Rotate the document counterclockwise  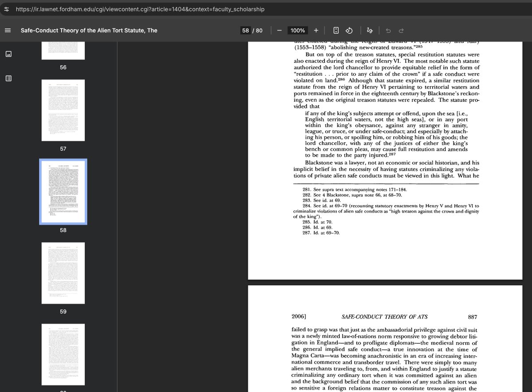[349, 31]
